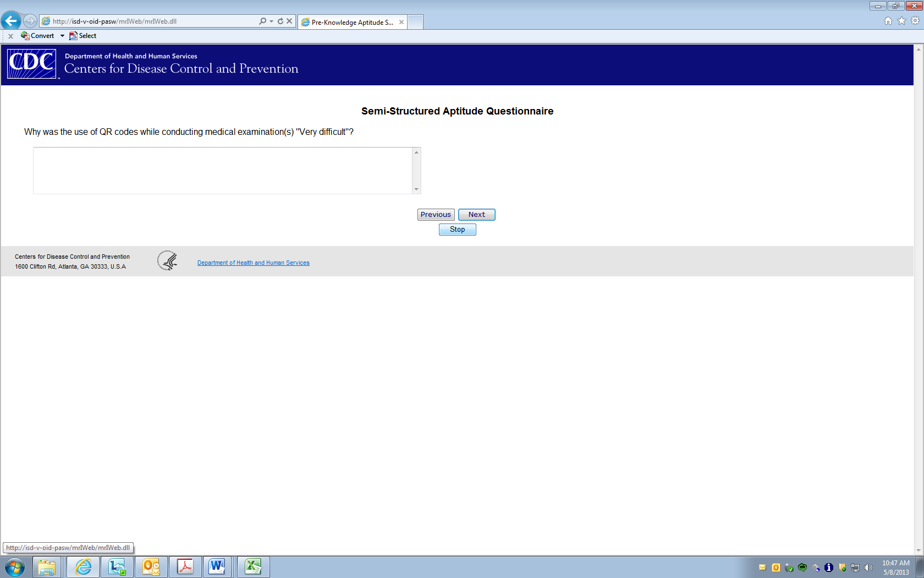924x578 pixels.
Task: Open the Home page icon
Action: [888, 21]
